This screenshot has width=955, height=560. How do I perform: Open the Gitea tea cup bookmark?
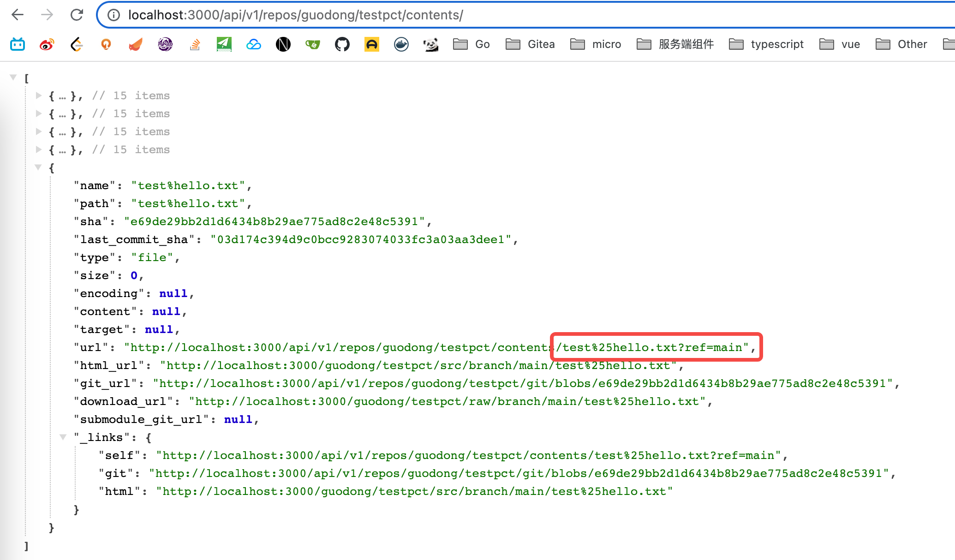click(313, 44)
